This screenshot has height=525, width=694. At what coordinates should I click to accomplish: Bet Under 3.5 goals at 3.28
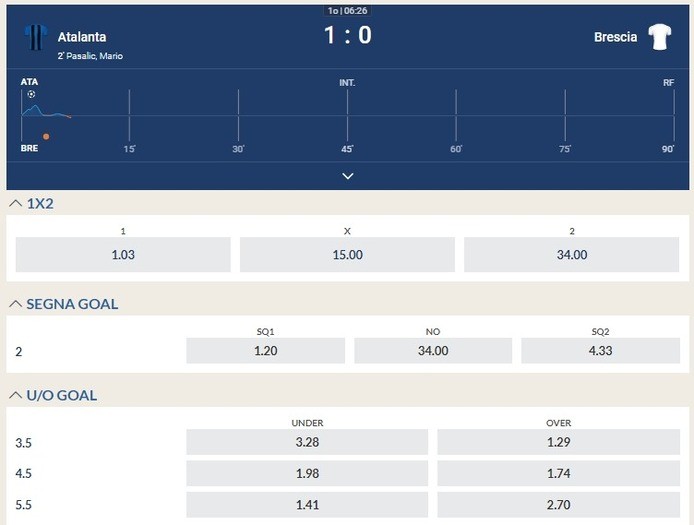tap(307, 442)
